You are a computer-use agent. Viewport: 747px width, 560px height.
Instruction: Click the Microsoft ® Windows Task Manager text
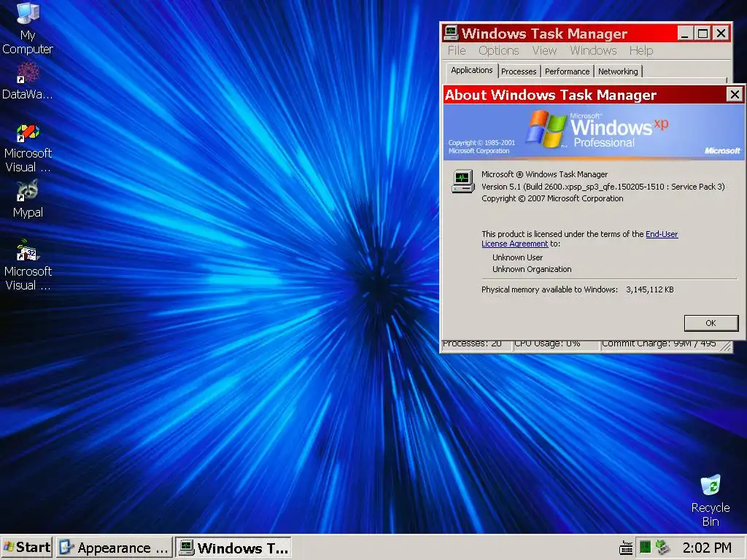tap(544, 174)
